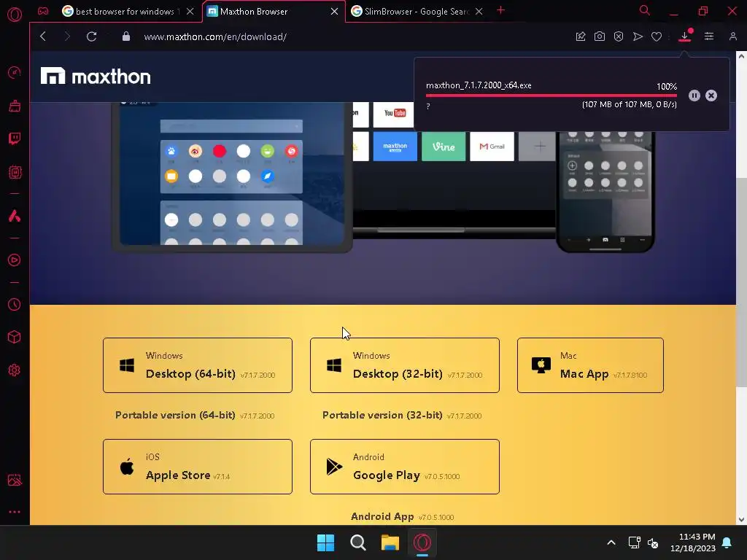Screen dimensions: 747x560
Task: Open Settings gear in sidebar
Action: 15,370
